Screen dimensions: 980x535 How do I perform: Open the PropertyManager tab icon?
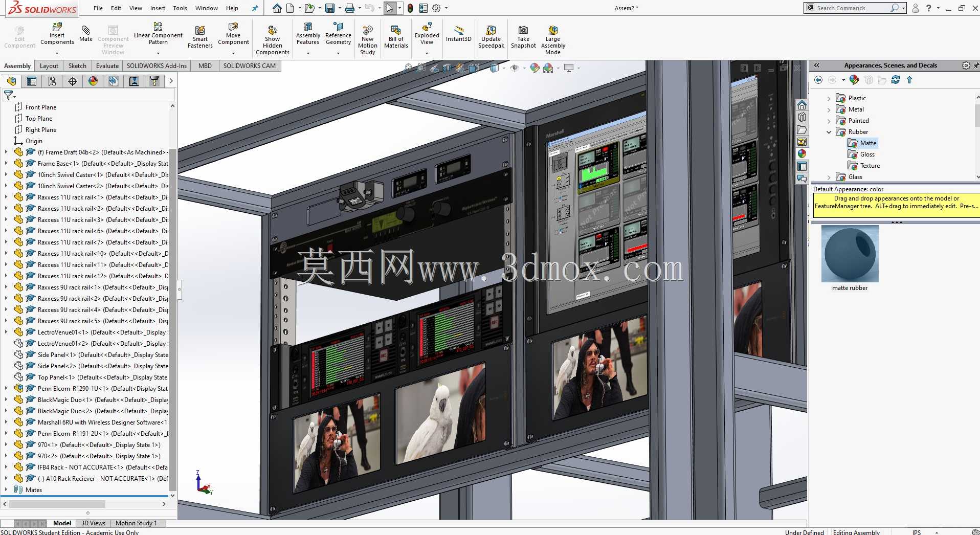[32, 81]
